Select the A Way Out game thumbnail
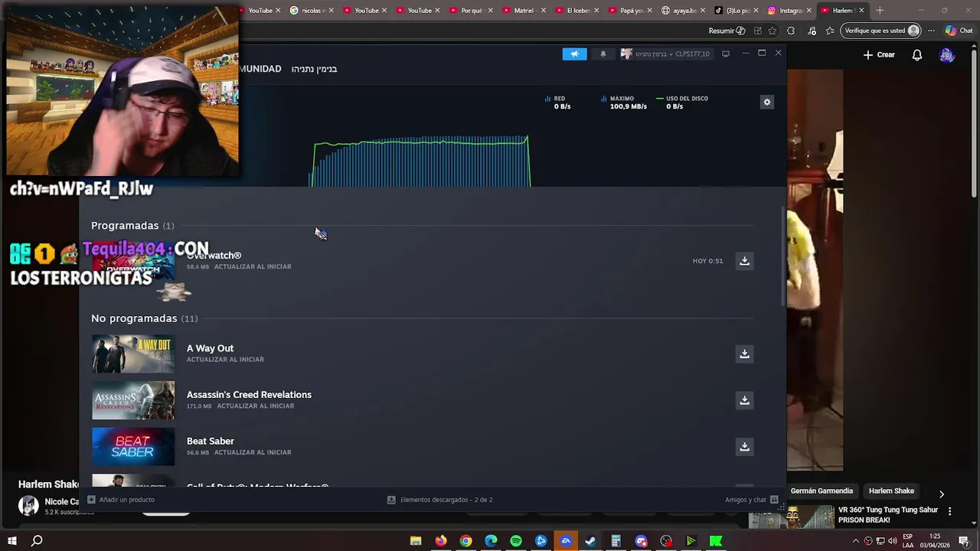This screenshot has height=551, width=980. (x=133, y=354)
